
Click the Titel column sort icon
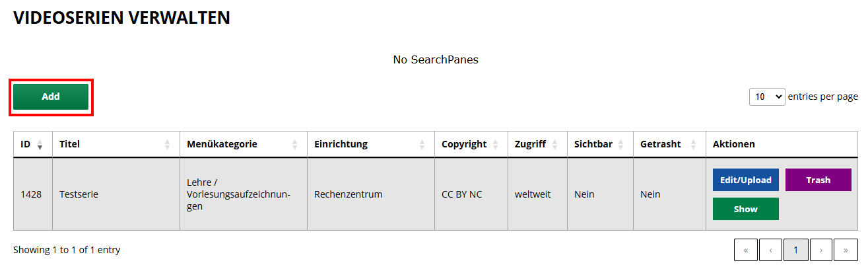(167, 144)
